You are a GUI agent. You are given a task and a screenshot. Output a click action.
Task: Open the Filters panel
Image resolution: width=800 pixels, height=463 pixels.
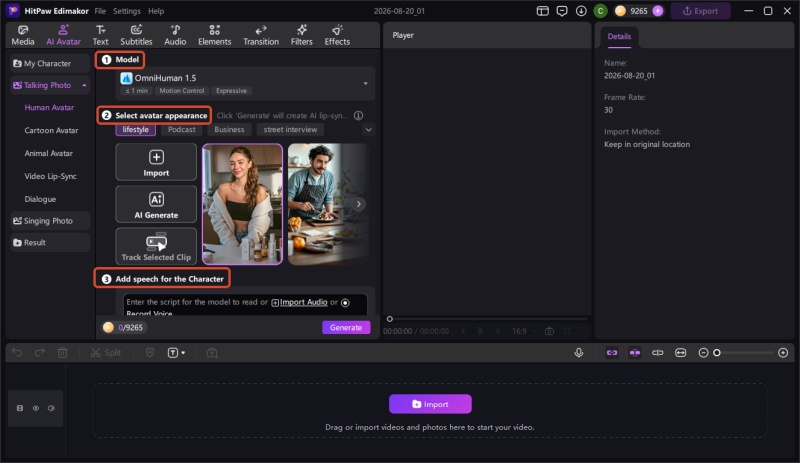click(x=302, y=35)
